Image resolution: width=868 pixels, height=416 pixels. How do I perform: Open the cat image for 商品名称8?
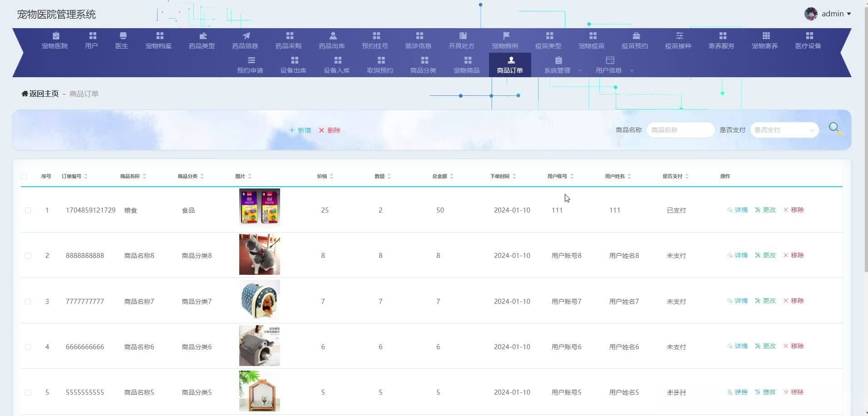point(260,254)
